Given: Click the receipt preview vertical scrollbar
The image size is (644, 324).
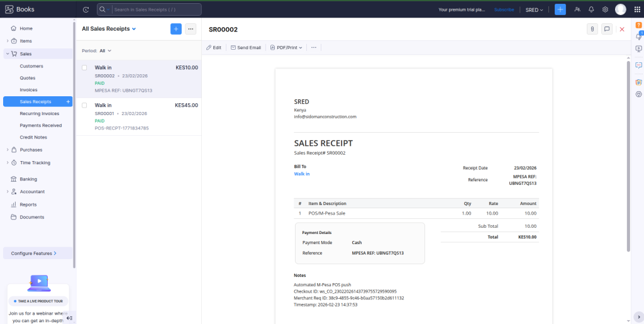Looking at the screenshot, I should pos(628,156).
